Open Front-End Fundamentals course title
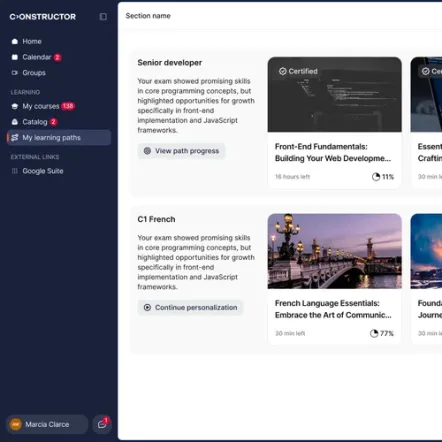Screen dimensions: 442x442 (333, 153)
